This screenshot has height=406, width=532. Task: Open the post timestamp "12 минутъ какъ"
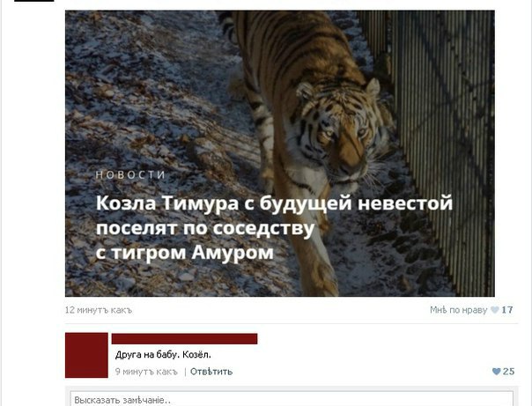point(99,310)
